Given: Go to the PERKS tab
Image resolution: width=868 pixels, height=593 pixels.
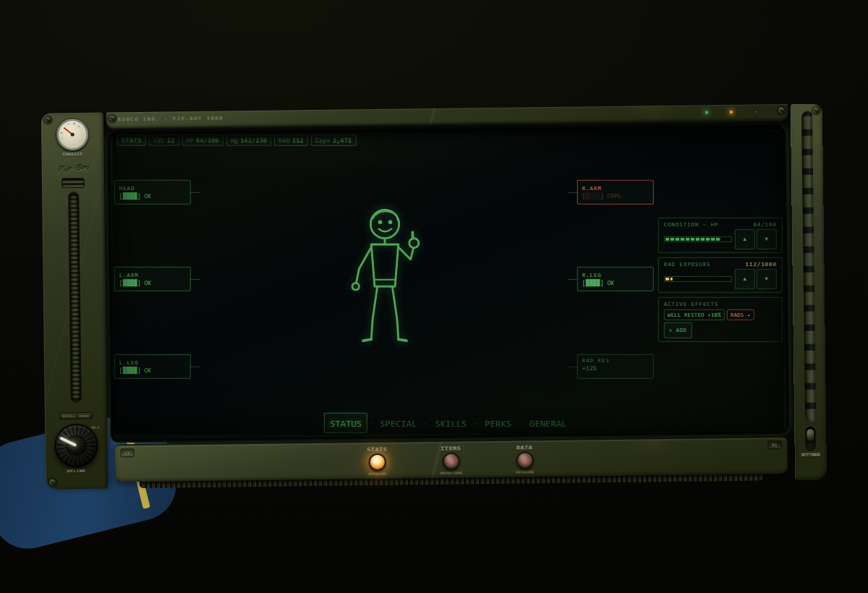Looking at the screenshot, I should pyautogui.click(x=498, y=424).
